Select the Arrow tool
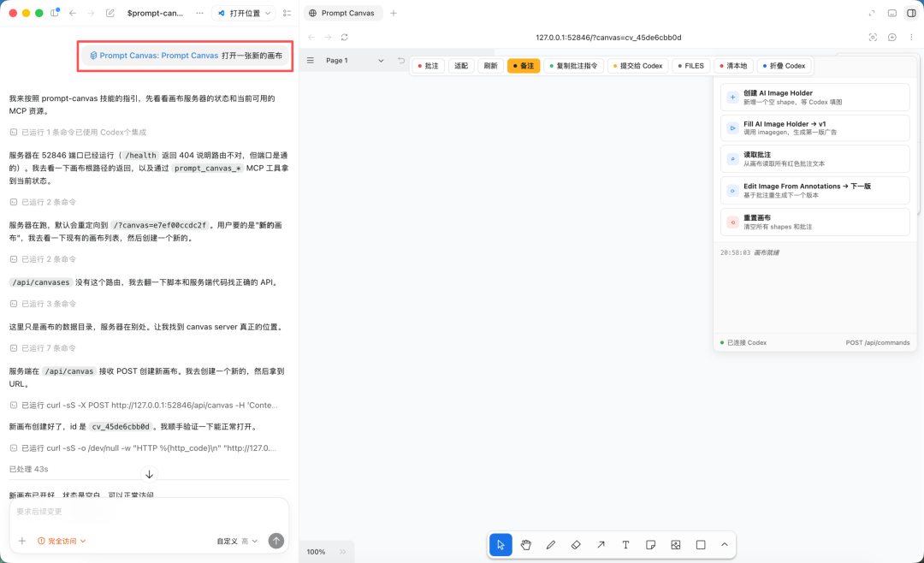The image size is (924, 563). tap(601, 545)
